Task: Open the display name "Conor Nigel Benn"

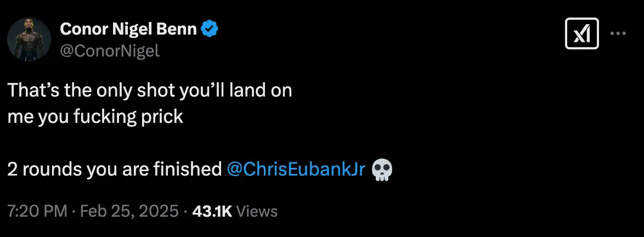Action: (128, 29)
